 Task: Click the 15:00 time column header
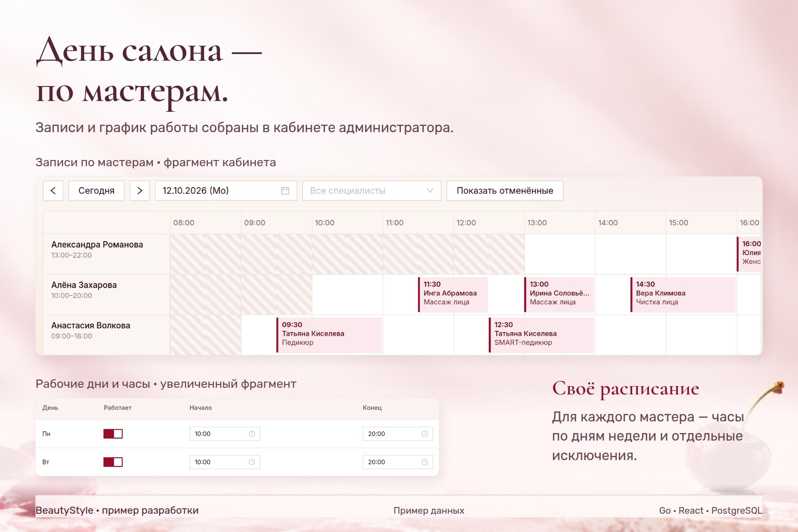678,223
